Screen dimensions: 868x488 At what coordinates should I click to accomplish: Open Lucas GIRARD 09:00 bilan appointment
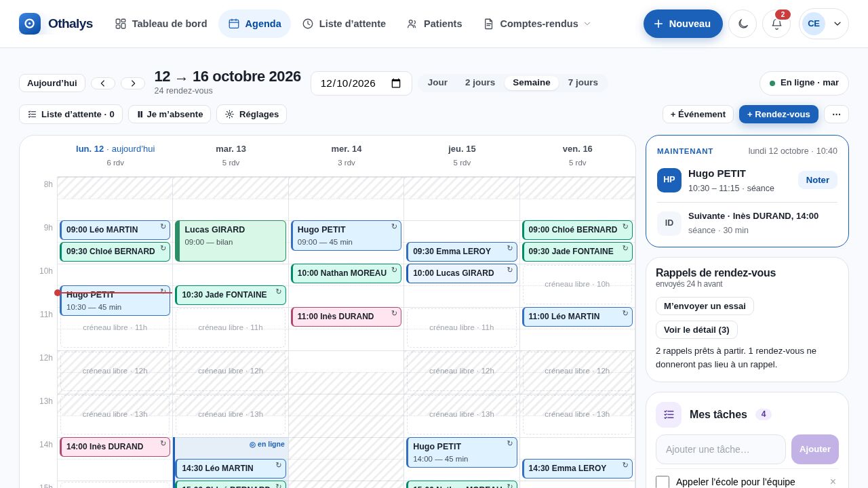(231, 241)
